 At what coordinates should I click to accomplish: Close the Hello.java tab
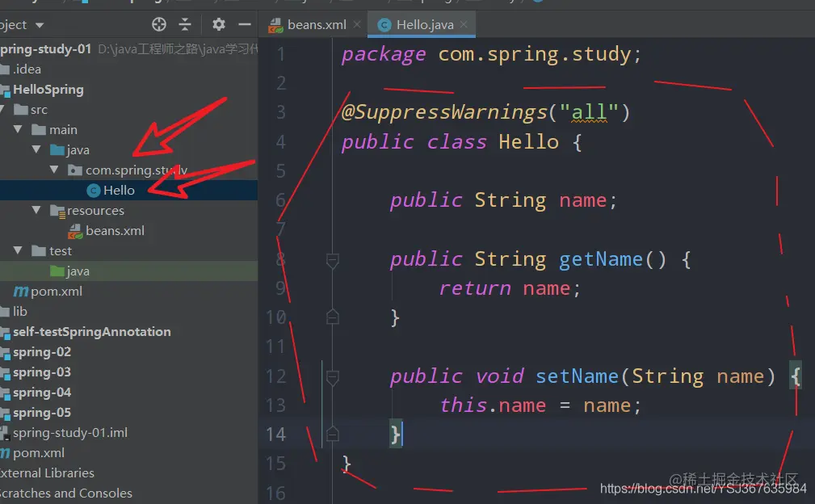(464, 24)
